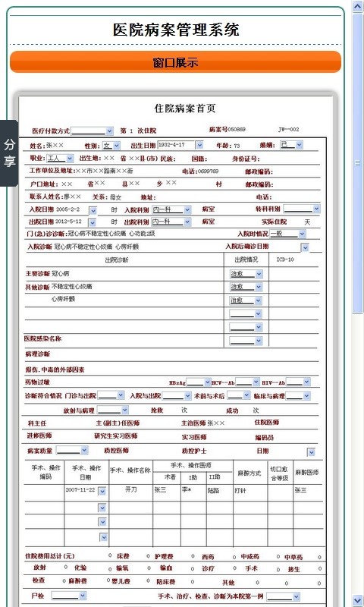Click the I助 cell 李*

[x=187, y=489]
